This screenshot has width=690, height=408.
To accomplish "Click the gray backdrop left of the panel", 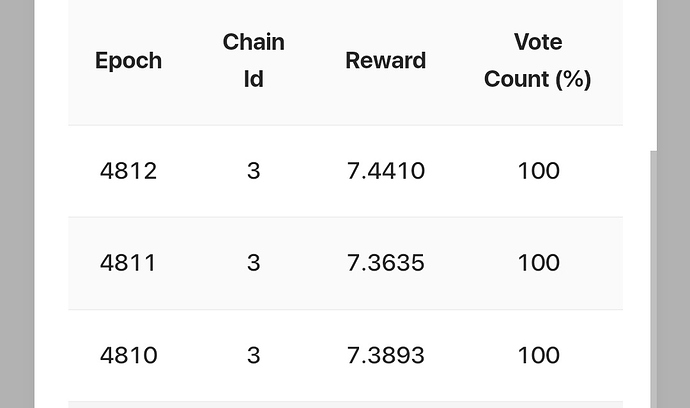I will [17, 204].
